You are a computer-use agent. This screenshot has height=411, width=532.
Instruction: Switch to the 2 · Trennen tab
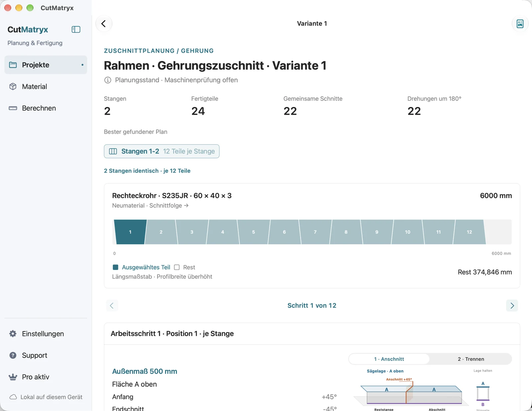click(x=471, y=359)
